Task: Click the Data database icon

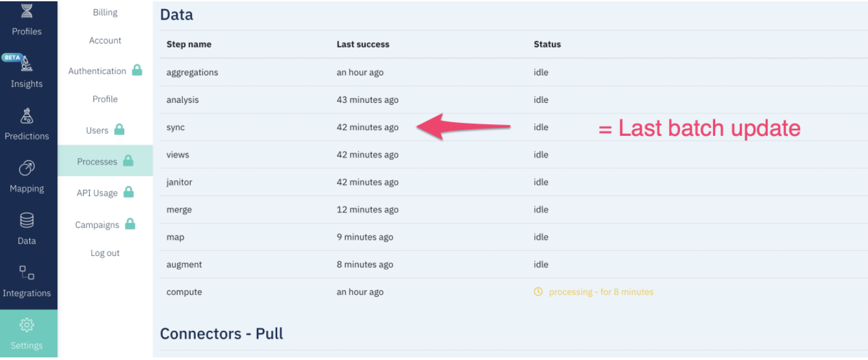Action: 27,221
